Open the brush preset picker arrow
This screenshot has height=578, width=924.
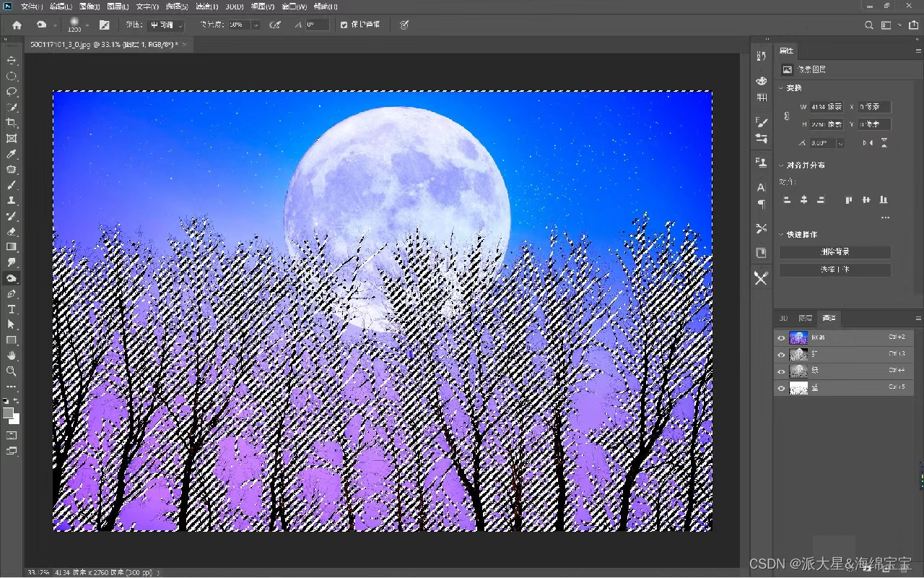click(x=87, y=25)
